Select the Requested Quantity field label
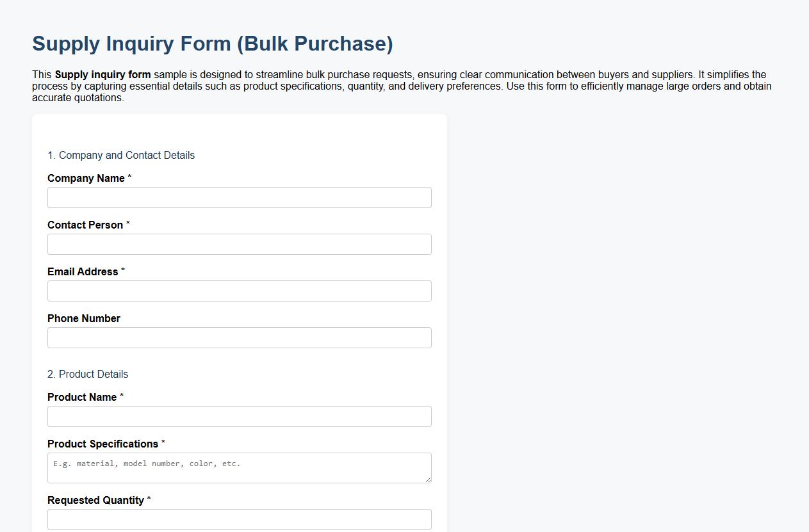Screen dimensions: 809x532 pos(94,500)
